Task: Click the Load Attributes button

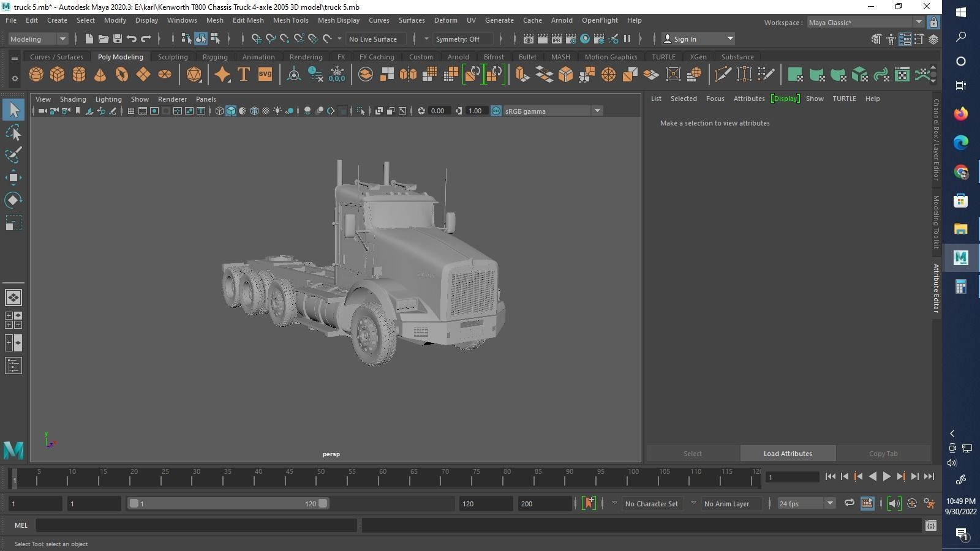Action: click(x=788, y=454)
